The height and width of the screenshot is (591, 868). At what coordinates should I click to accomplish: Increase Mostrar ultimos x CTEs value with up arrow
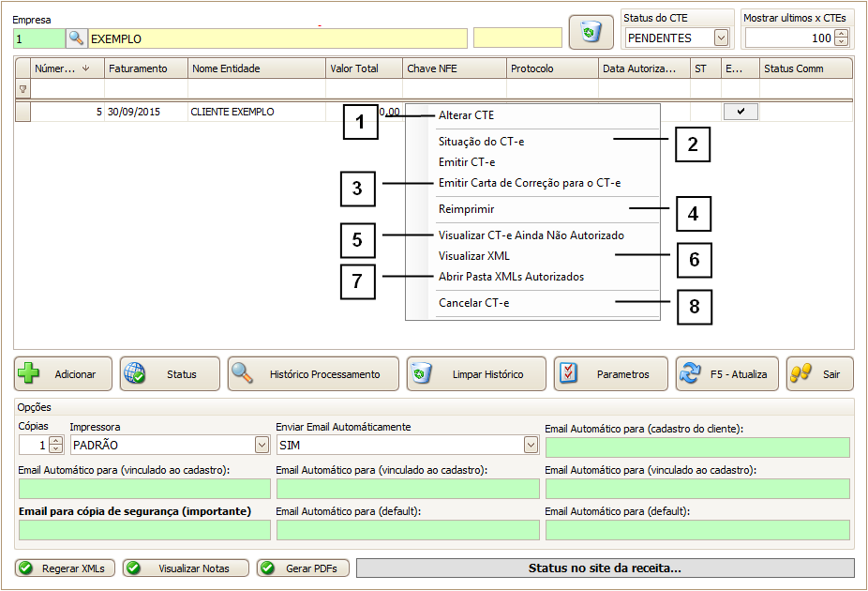[841, 35]
